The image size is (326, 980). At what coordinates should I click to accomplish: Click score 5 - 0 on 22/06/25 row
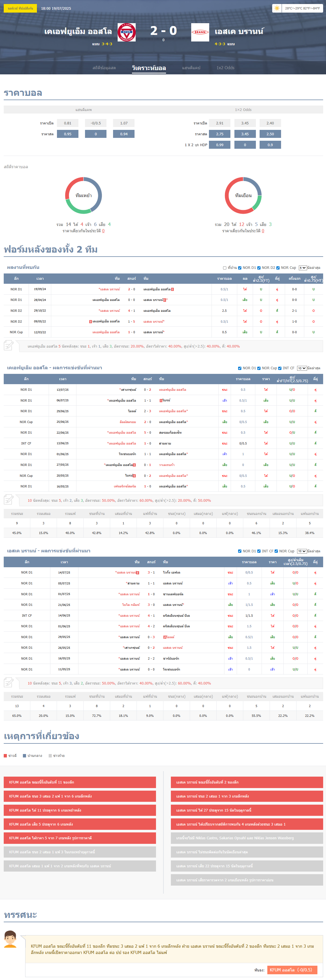click(x=147, y=433)
